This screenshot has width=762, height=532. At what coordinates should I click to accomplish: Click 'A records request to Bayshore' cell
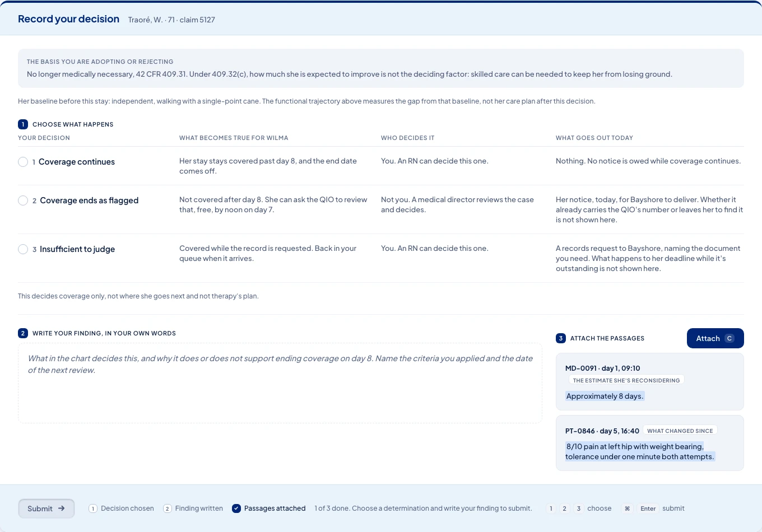(x=648, y=258)
